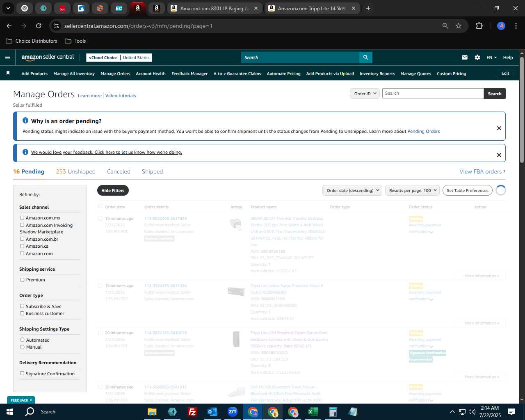Open the Order date (descending) sort dropdown
The image size is (525, 420).
352,190
